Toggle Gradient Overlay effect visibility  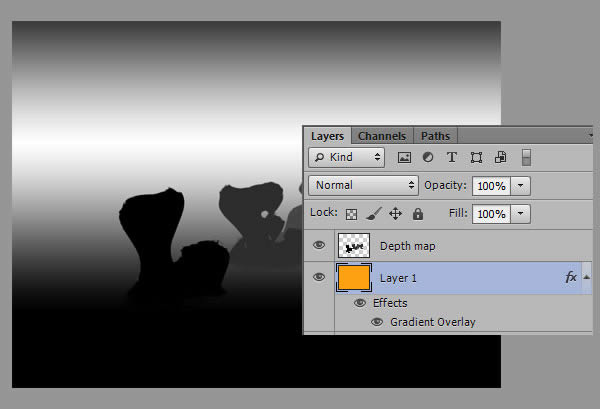[377, 322]
